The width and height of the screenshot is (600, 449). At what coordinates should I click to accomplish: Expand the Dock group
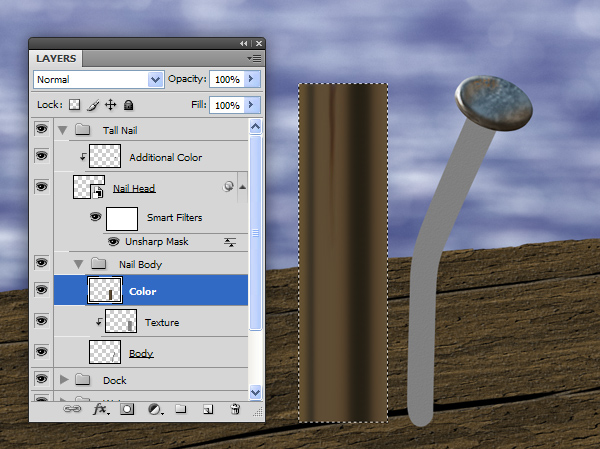point(64,379)
